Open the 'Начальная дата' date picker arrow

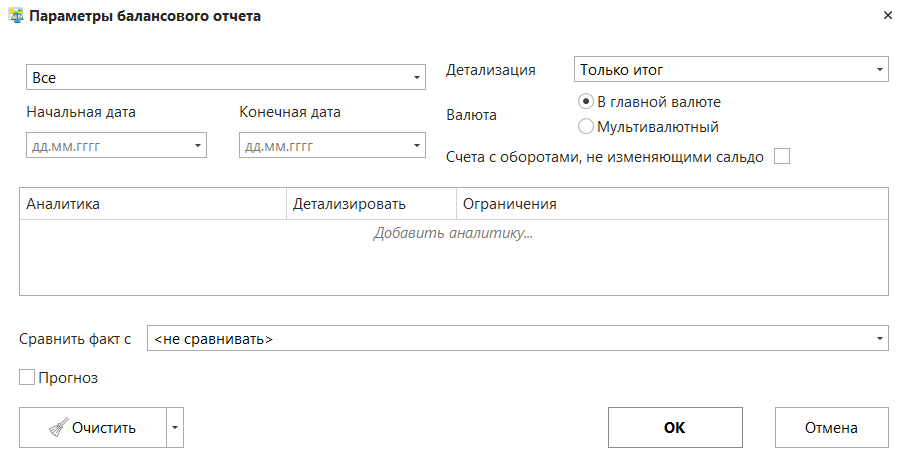tap(197, 146)
